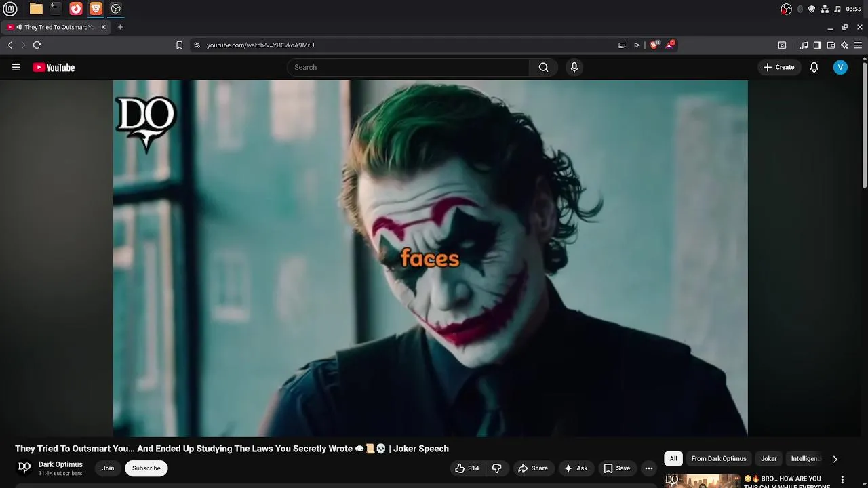Open OBS Studio from the panel

[116, 9]
